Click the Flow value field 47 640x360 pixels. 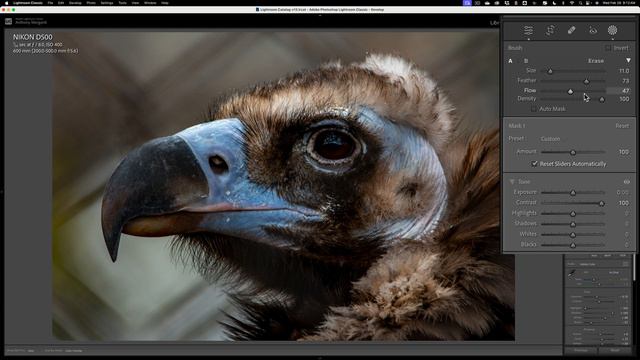(619, 91)
